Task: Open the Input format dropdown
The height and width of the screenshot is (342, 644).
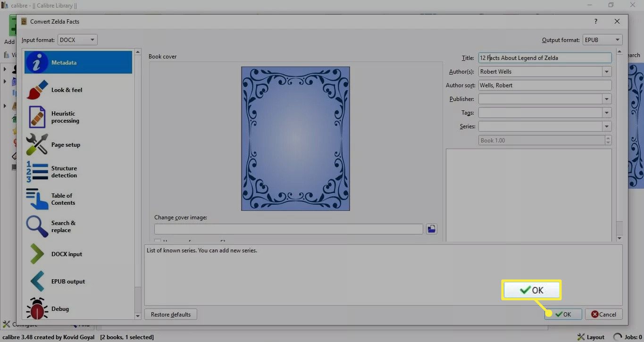Action: pyautogui.click(x=77, y=40)
